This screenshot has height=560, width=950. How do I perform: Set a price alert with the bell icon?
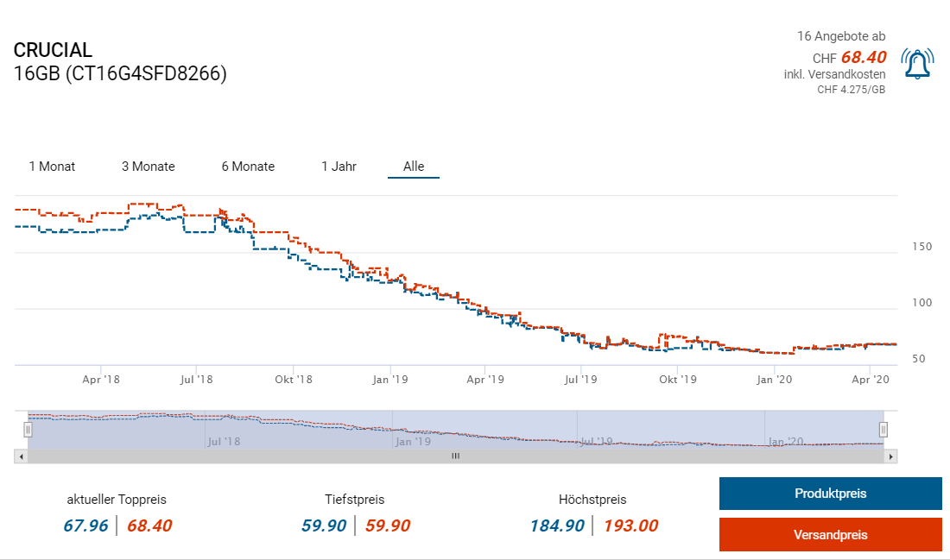917,64
